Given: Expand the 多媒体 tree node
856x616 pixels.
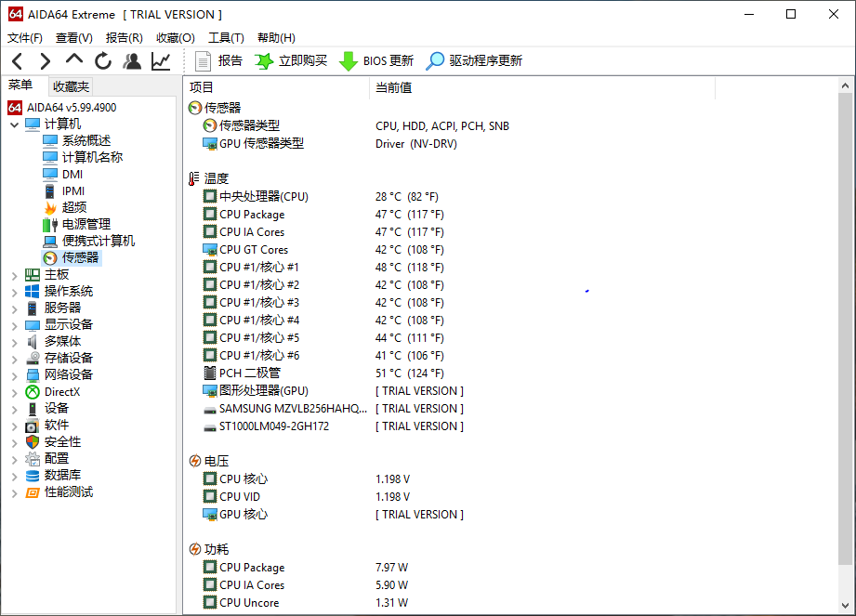Looking at the screenshot, I should [14, 343].
